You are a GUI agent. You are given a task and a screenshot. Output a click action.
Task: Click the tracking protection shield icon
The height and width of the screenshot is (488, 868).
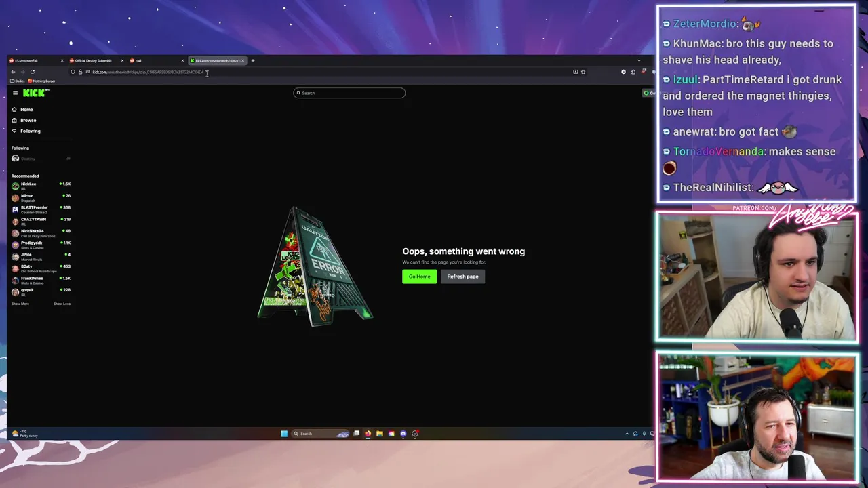pos(73,72)
